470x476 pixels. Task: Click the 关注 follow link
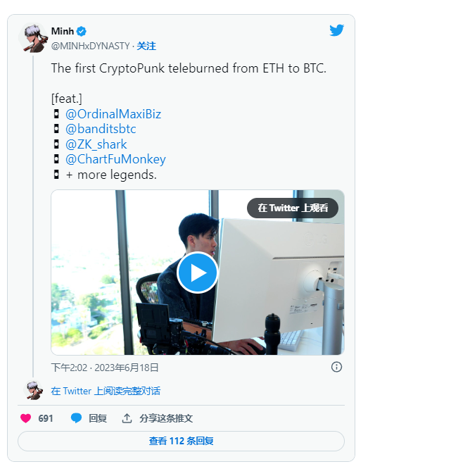click(x=146, y=46)
